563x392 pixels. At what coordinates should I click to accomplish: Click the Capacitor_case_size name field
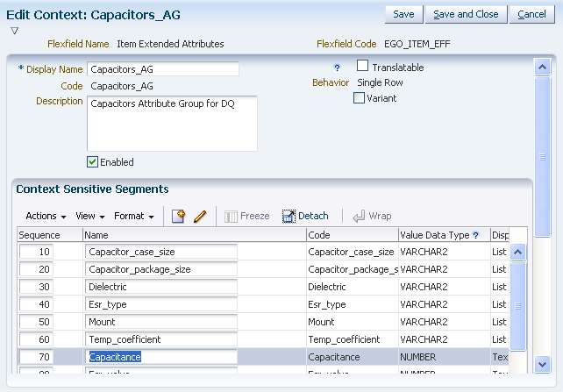click(161, 252)
